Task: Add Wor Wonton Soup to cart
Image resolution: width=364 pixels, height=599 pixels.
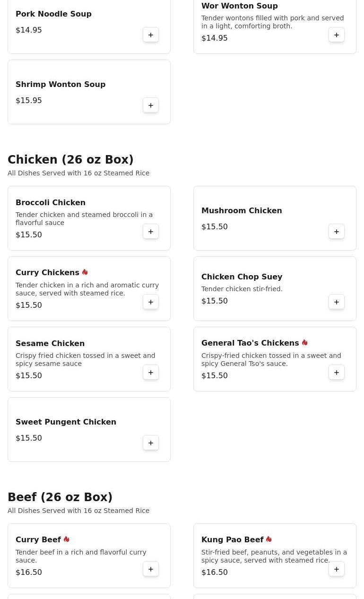Action: point(337,35)
